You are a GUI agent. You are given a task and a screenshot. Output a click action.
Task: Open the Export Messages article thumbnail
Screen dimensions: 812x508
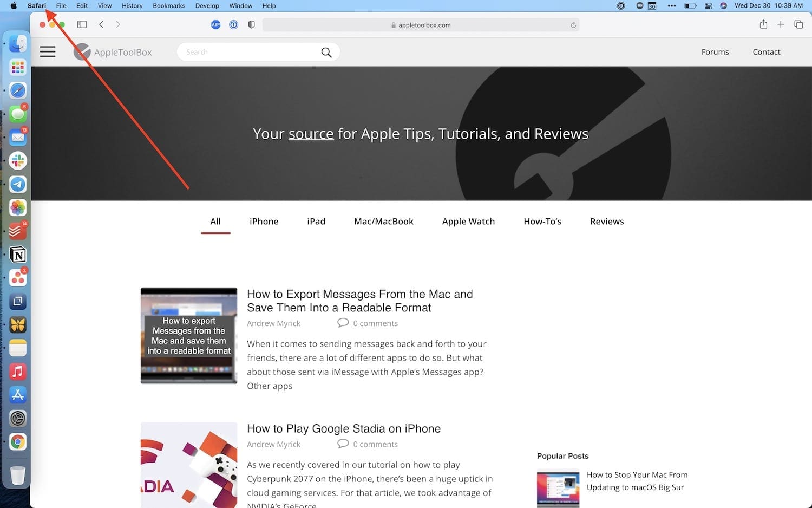tap(189, 336)
